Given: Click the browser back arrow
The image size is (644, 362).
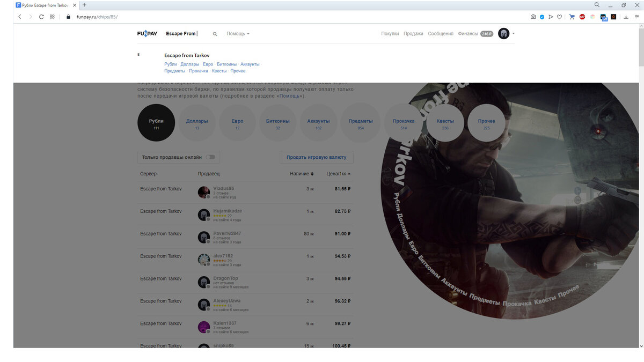Looking at the screenshot, I should pos(20,17).
